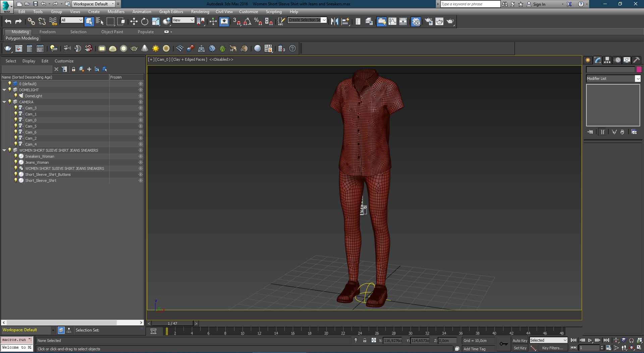This screenshot has height=353, width=644.
Task: Click the Bind to Space Warp icon
Action: tap(53, 21)
